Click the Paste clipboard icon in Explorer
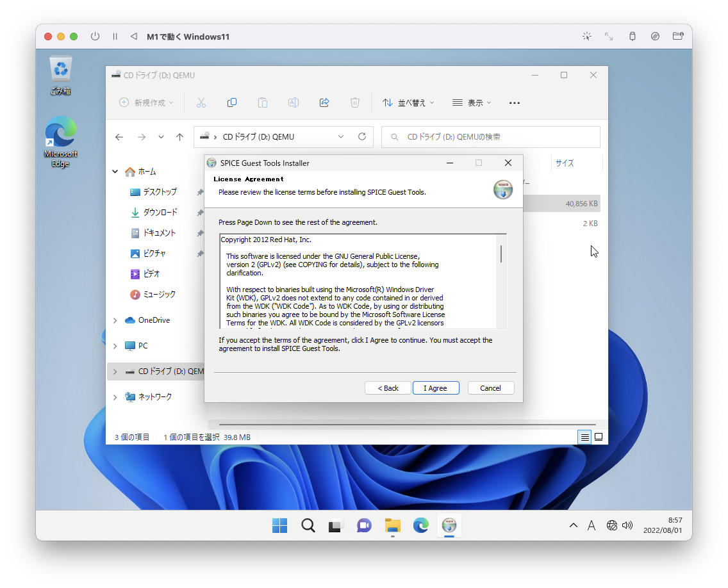 (262, 102)
